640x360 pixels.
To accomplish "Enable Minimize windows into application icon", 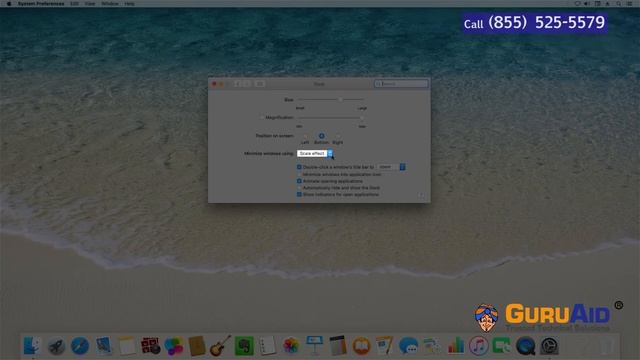I will (299, 174).
